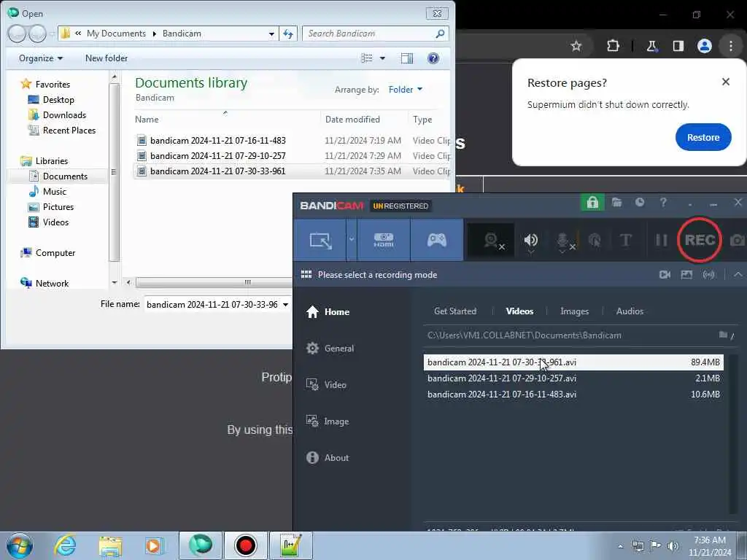Refresh folder location in Open dialog
Screen dimensions: 747x560
(x=287, y=34)
